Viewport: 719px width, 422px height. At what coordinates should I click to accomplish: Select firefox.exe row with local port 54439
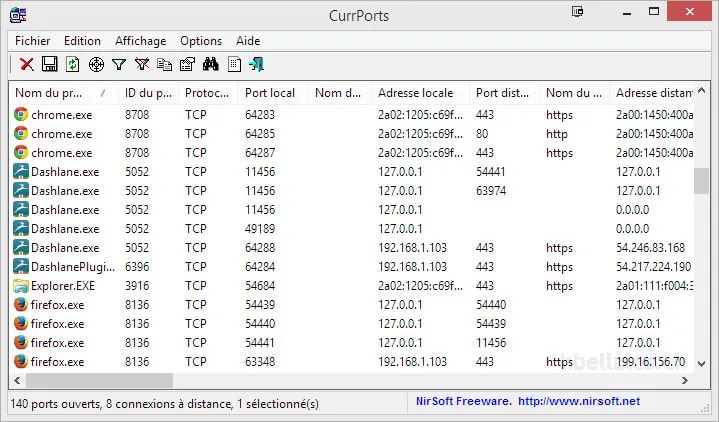point(351,305)
